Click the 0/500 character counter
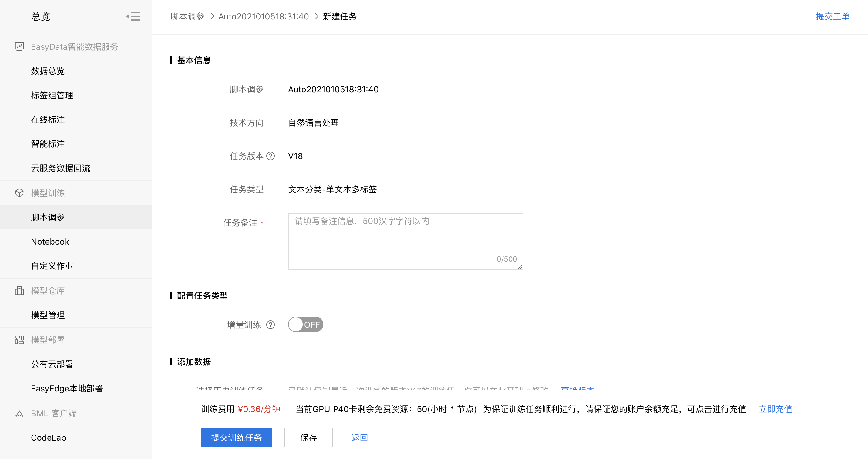The width and height of the screenshot is (868, 460). 507,259
